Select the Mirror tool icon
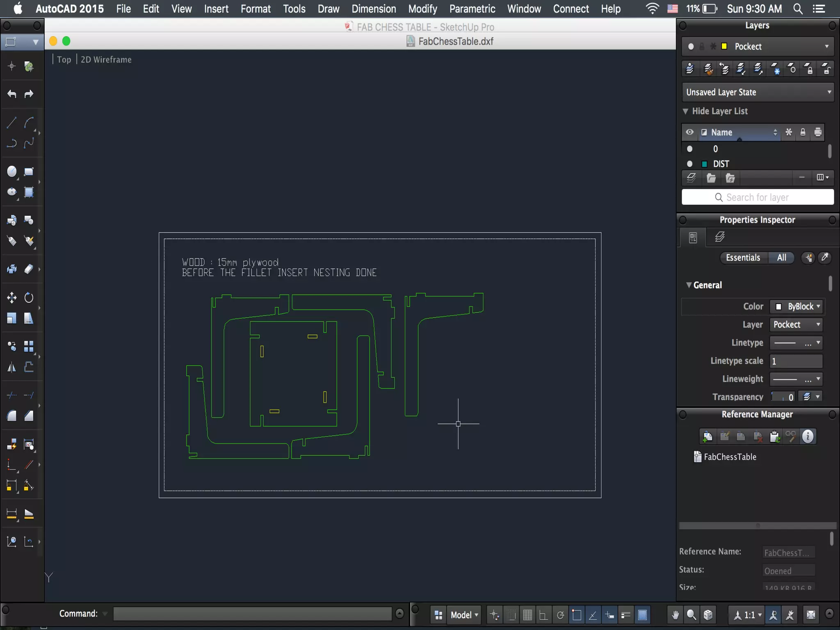The height and width of the screenshot is (630, 840). click(11, 367)
